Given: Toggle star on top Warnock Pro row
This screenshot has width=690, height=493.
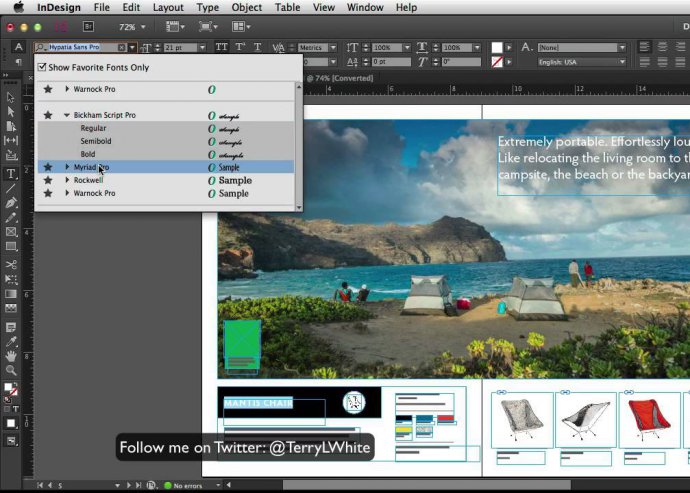Looking at the screenshot, I should coord(48,89).
